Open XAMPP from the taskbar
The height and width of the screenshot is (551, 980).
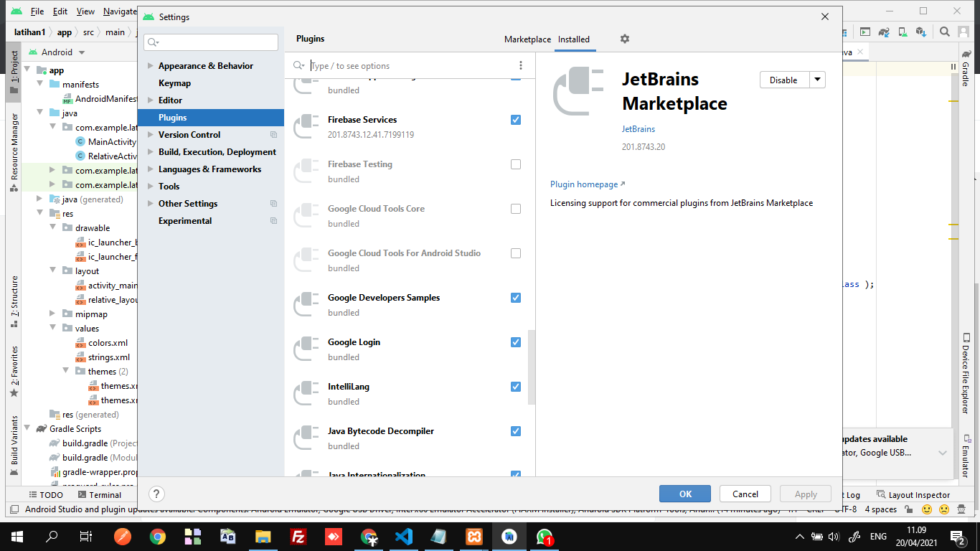474,536
